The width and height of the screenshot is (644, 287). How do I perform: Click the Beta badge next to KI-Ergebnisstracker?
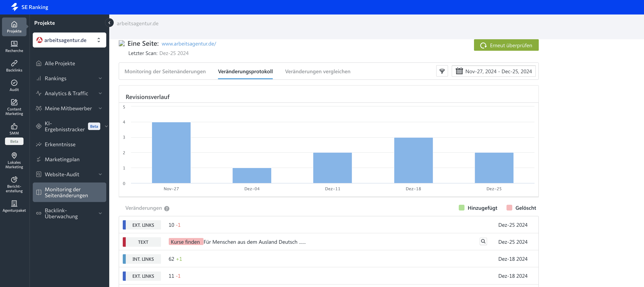click(x=94, y=126)
